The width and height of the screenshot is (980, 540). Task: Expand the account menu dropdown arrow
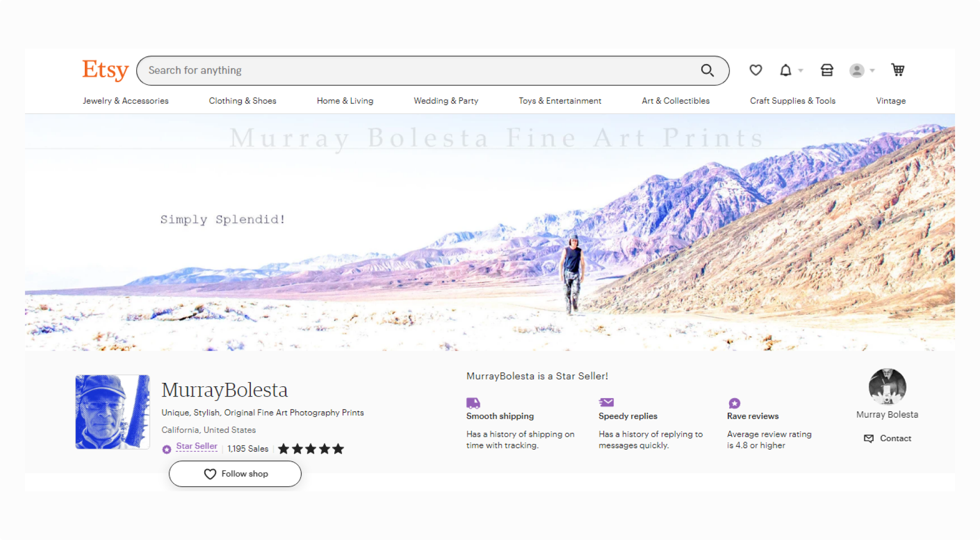pos(872,70)
